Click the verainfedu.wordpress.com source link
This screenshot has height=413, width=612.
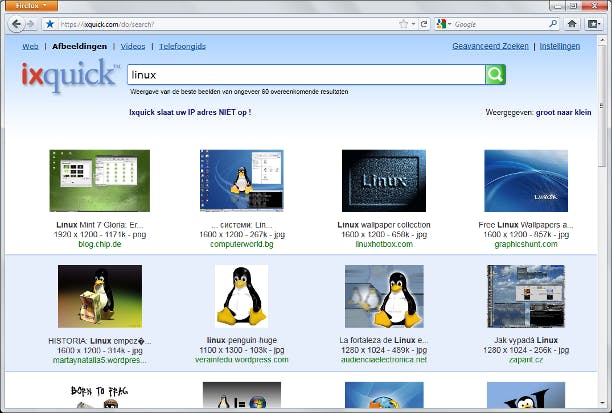click(242, 360)
